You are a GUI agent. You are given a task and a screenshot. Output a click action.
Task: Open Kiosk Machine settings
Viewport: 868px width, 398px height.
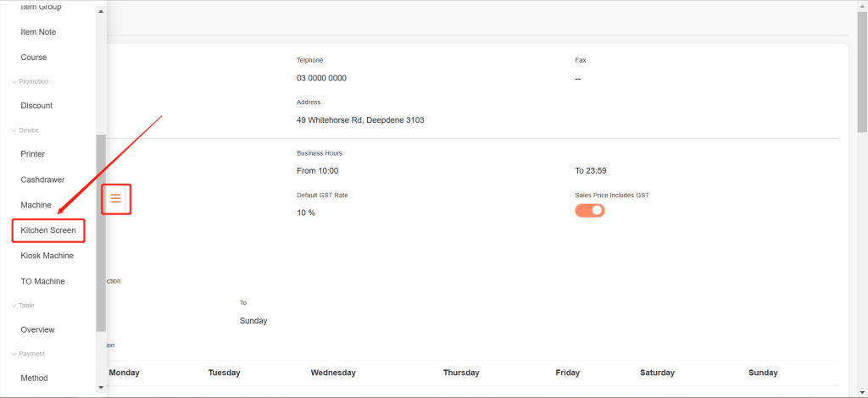point(47,256)
